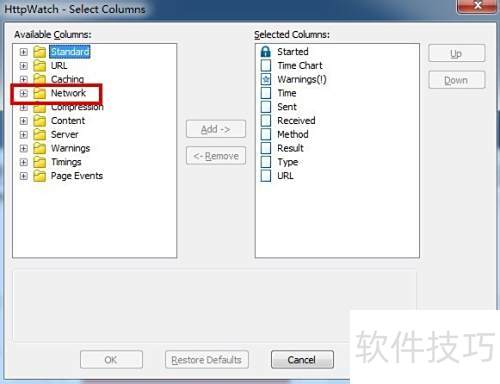The width and height of the screenshot is (500, 384).
Task: Click the Content folder icon
Action: (x=40, y=120)
